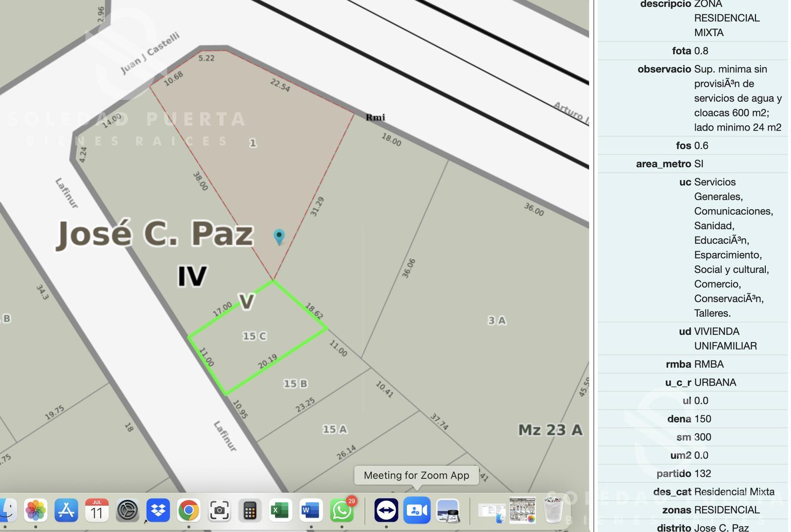
Task: Click the zonas value RESIDENCIAL
Action: [x=727, y=510]
